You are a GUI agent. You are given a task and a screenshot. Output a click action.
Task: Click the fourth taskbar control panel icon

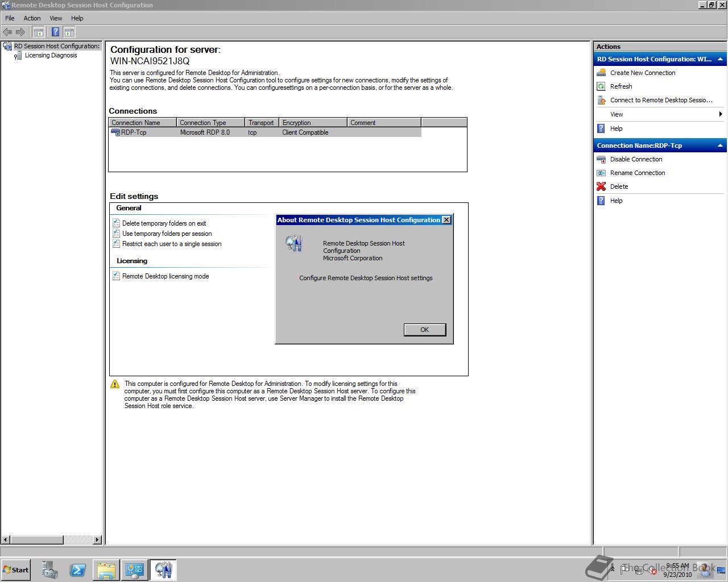point(135,570)
